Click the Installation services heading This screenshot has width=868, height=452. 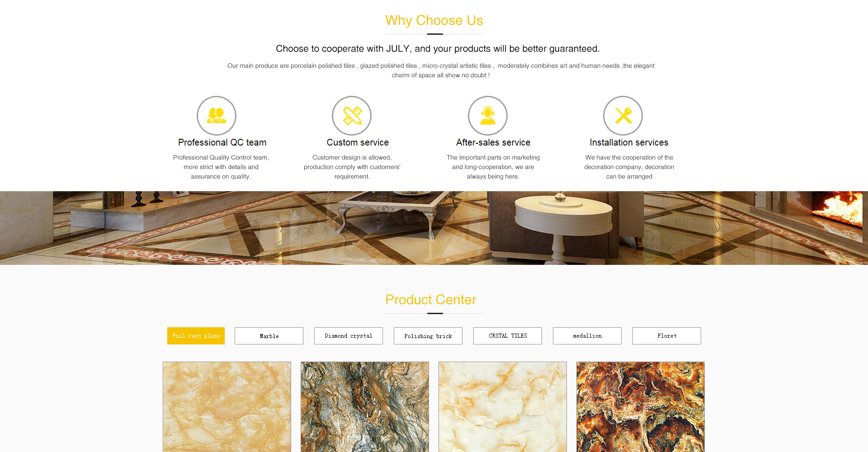(x=629, y=142)
